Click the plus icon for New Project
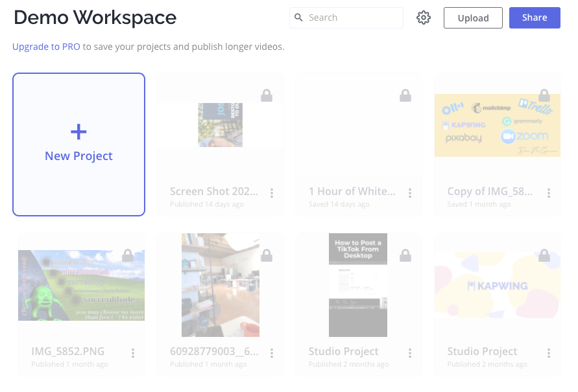The height and width of the screenshot is (392, 578). (78, 132)
